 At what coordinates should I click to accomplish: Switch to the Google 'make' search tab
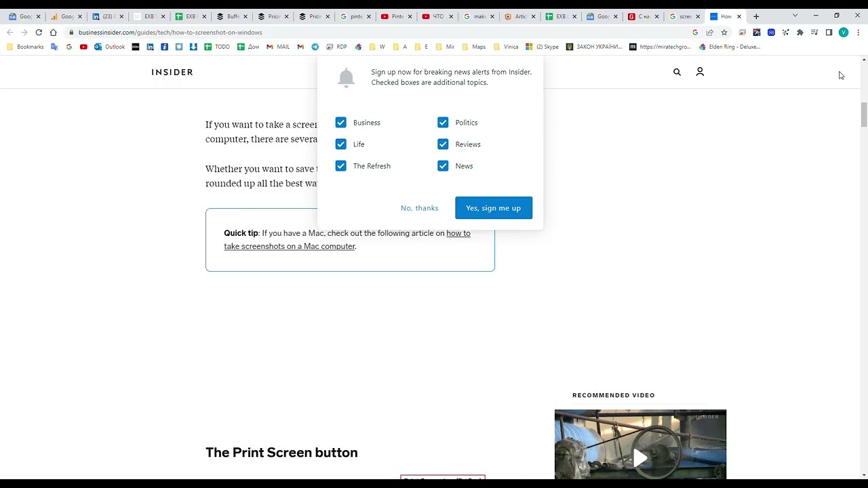[x=479, y=16]
